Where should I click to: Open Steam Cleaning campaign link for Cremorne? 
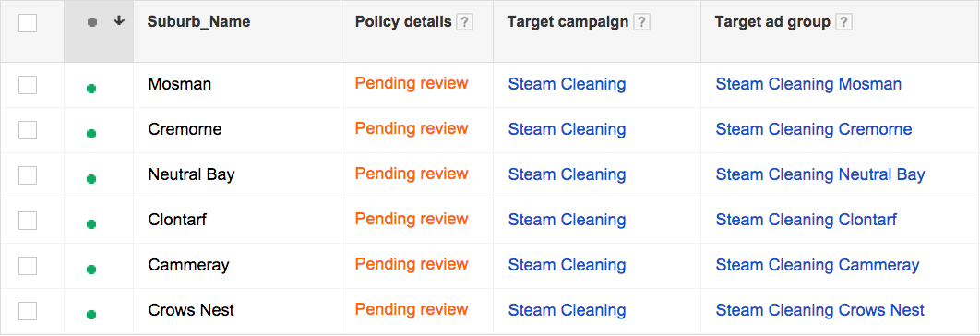pyautogui.click(x=567, y=129)
